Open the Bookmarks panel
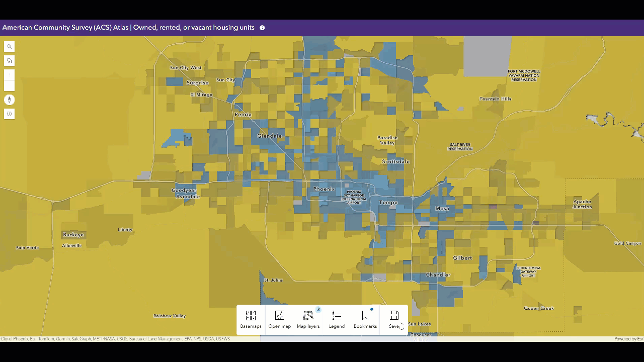The height and width of the screenshot is (362, 644). pos(365,319)
